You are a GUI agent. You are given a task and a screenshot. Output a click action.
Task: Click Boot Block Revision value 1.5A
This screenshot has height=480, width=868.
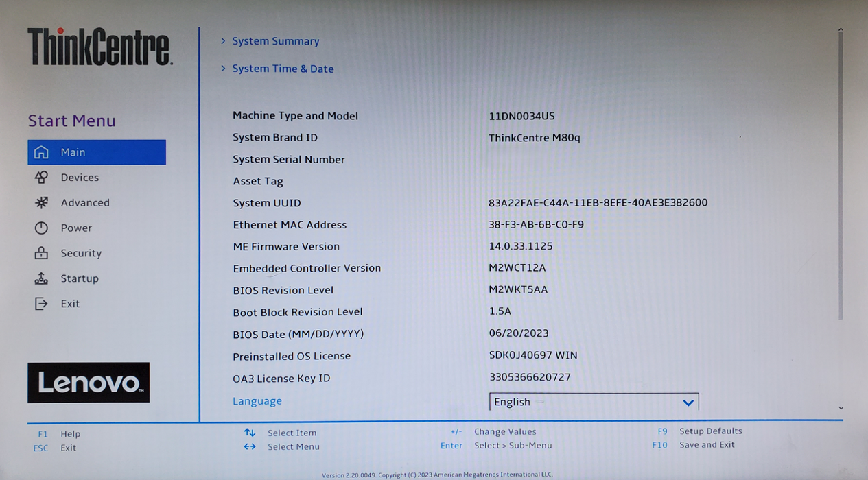point(500,311)
